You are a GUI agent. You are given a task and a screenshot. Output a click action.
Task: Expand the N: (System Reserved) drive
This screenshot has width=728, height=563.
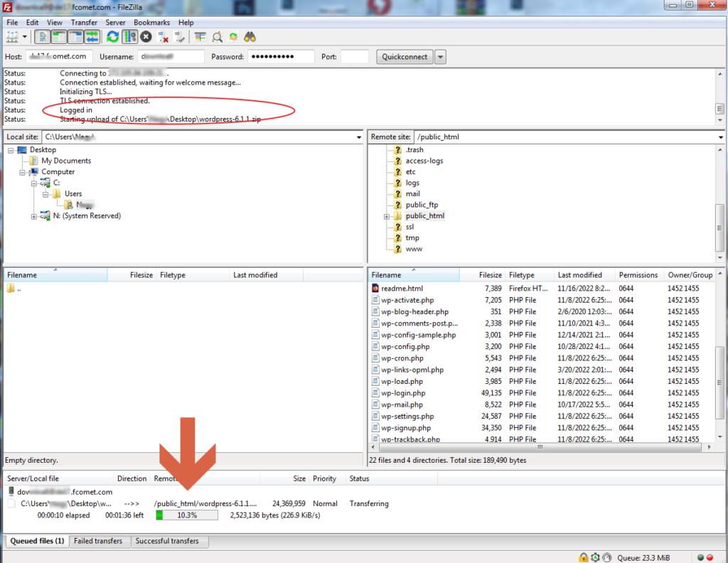click(34, 216)
